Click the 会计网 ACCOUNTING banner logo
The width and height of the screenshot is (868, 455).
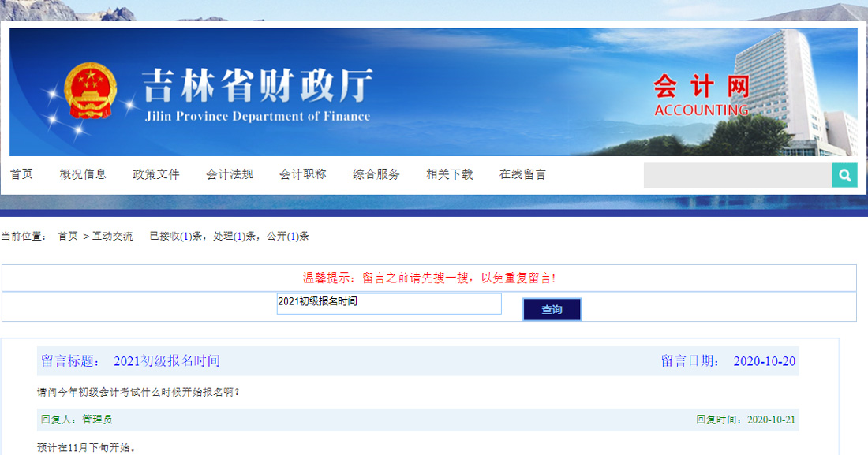(702, 95)
